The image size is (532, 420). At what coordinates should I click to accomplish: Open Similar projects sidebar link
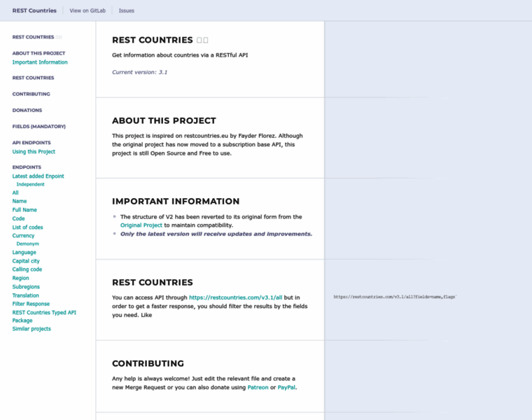(31, 329)
